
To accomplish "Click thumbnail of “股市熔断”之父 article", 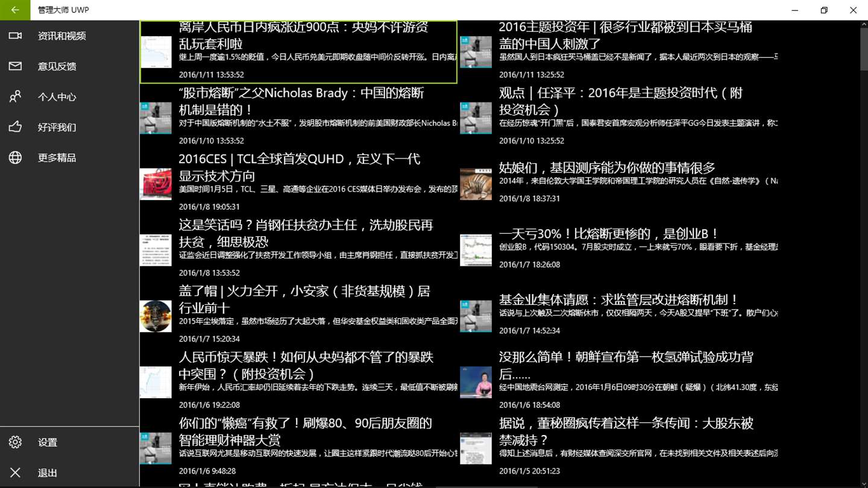I will pos(156,118).
